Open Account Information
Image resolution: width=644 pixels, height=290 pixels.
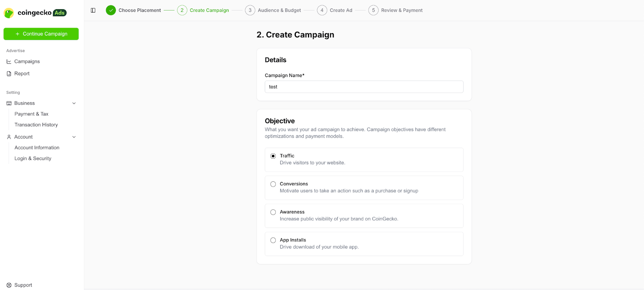[x=37, y=148]
